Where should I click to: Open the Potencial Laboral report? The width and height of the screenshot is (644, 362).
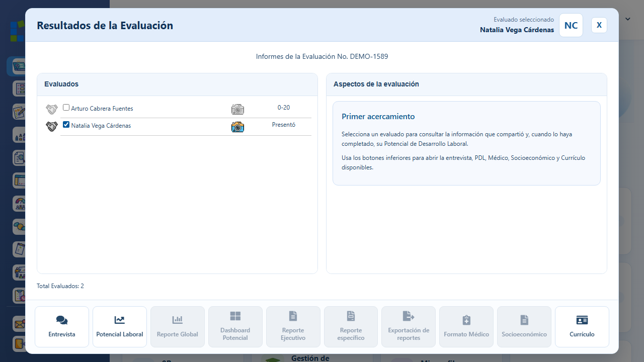pos(120,327)
